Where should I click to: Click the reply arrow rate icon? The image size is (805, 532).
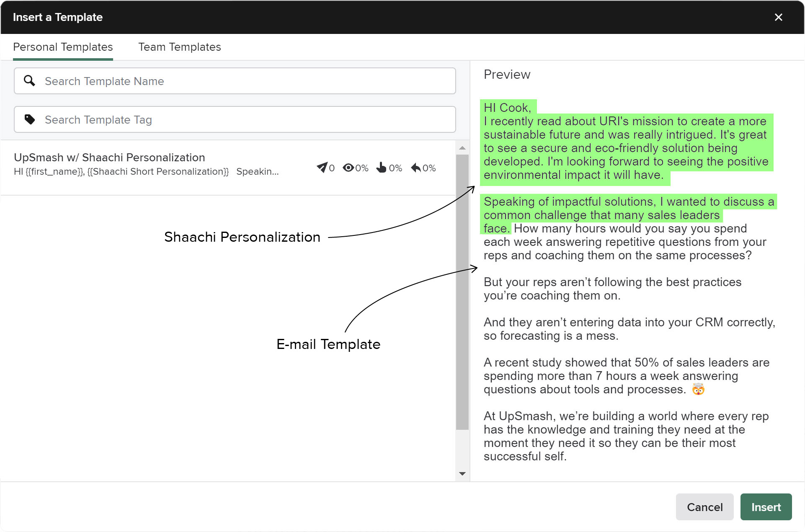[x=415, y=168]
